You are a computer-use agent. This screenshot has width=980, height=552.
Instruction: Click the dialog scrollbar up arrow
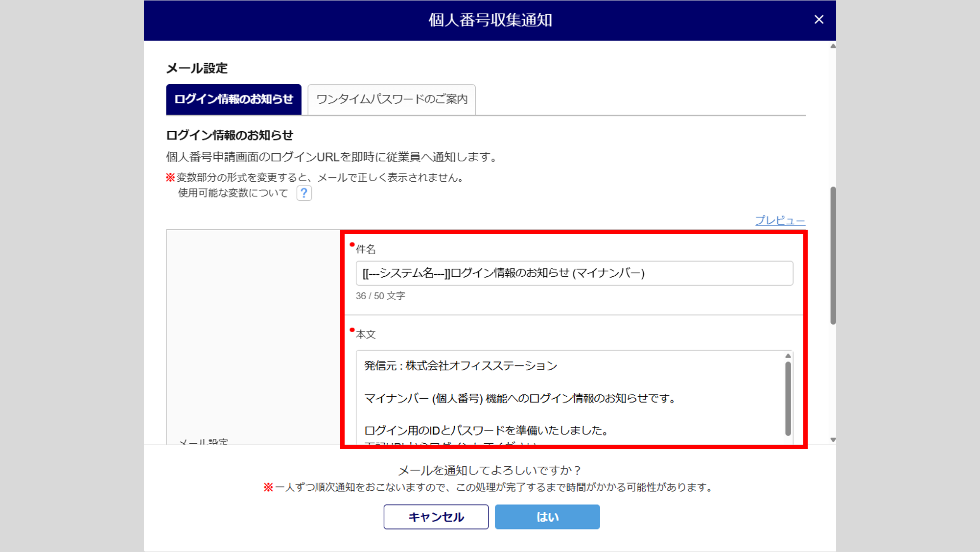(x=833, y=47)
